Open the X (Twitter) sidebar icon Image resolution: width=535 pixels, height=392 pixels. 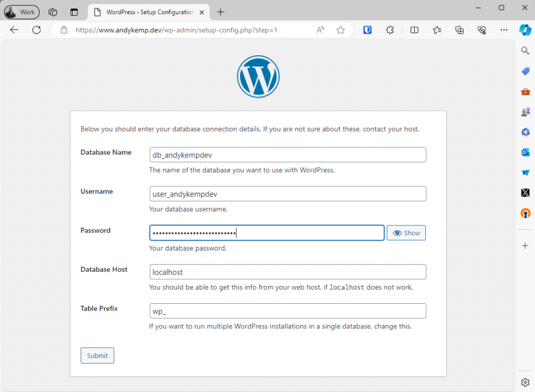tap(526, 193)
